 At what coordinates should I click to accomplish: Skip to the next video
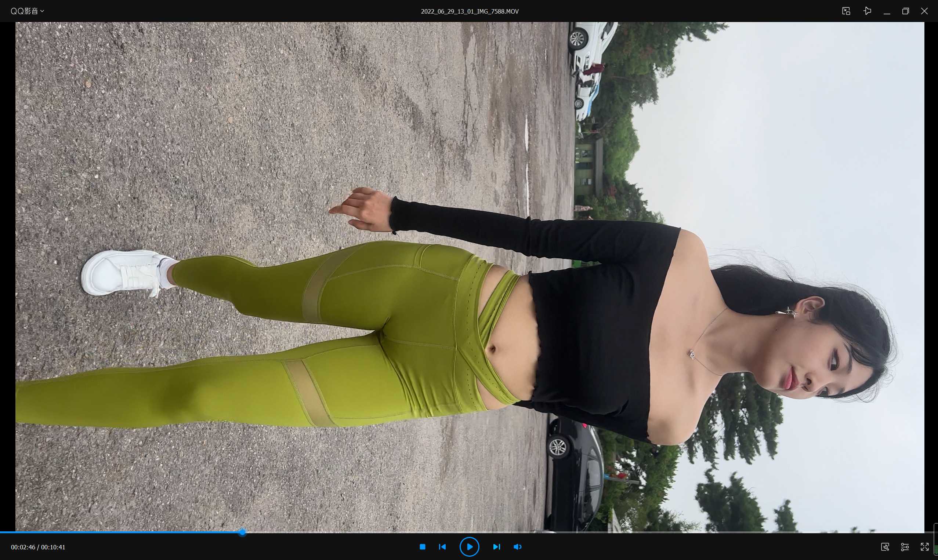[496, 546]
